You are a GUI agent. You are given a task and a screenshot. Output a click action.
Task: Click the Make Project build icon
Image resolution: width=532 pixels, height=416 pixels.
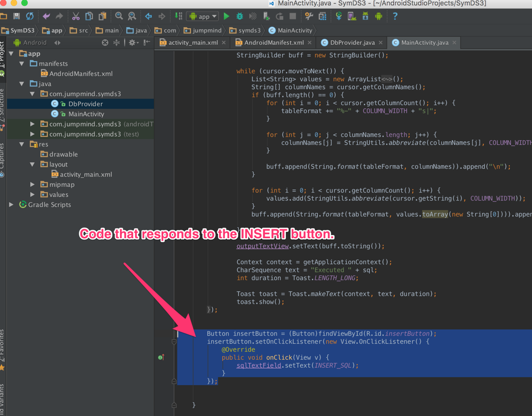(178, 16)
